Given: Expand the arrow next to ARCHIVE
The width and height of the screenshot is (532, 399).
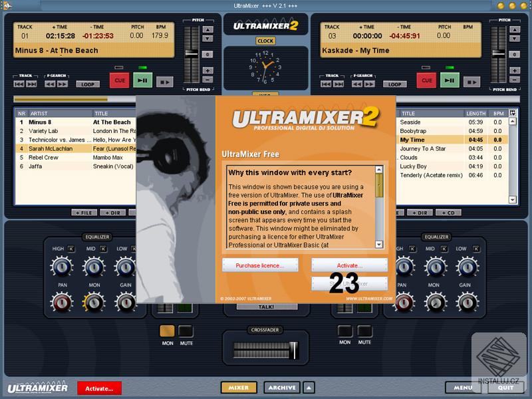Looking at the screenshot, I should click(x=309, y=388).
